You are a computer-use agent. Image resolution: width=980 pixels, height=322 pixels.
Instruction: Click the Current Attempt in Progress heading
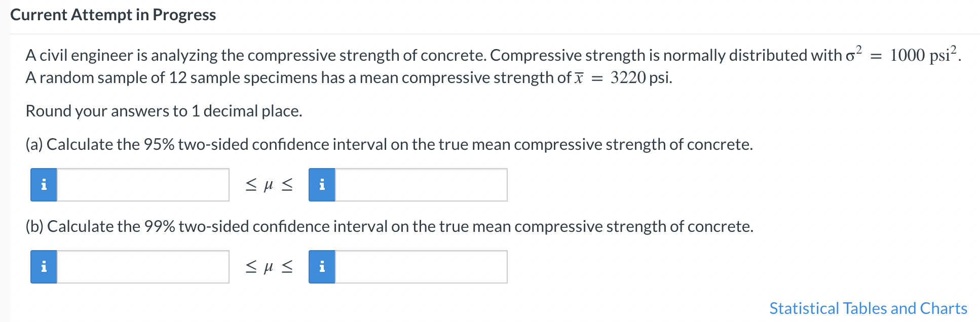pyautogui.click(x=113, y=15)
